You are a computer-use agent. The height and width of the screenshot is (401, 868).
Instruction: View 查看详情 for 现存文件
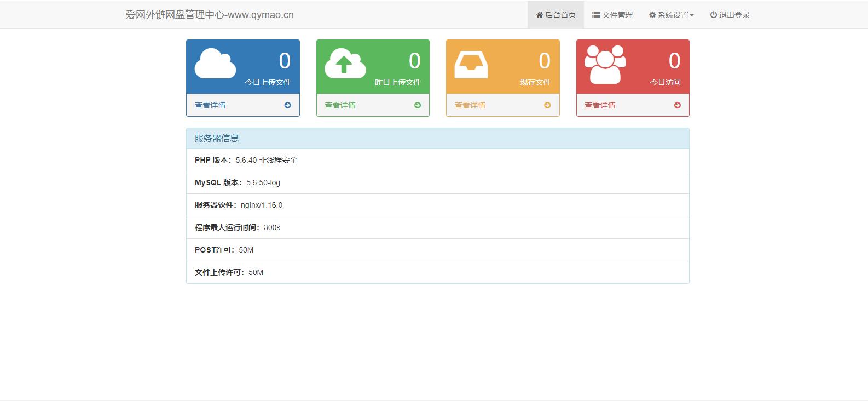[470, 105]
